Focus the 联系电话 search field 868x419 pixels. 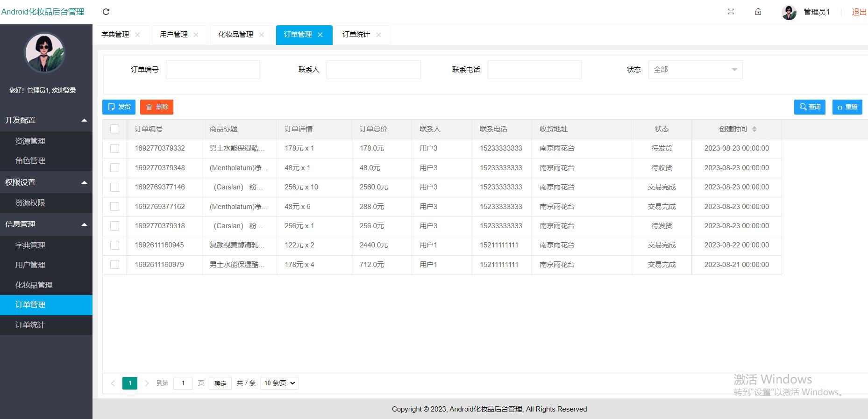[534, 70]
